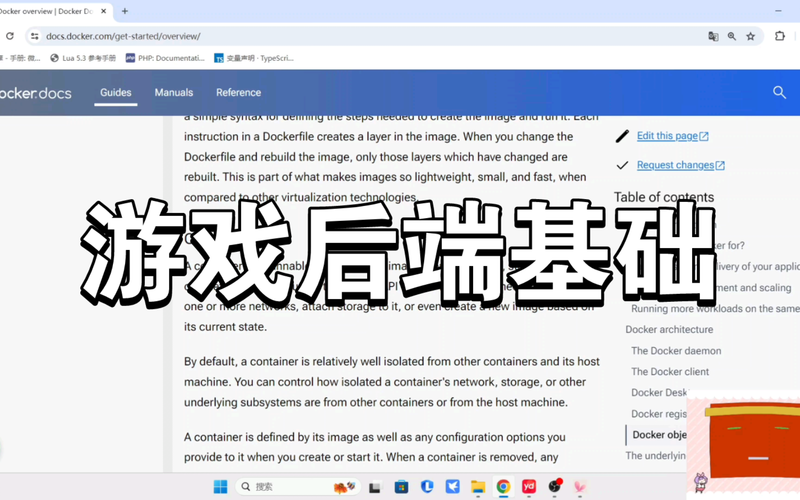Click paragraph starting 'By default, a container'

tap(391, 382)
